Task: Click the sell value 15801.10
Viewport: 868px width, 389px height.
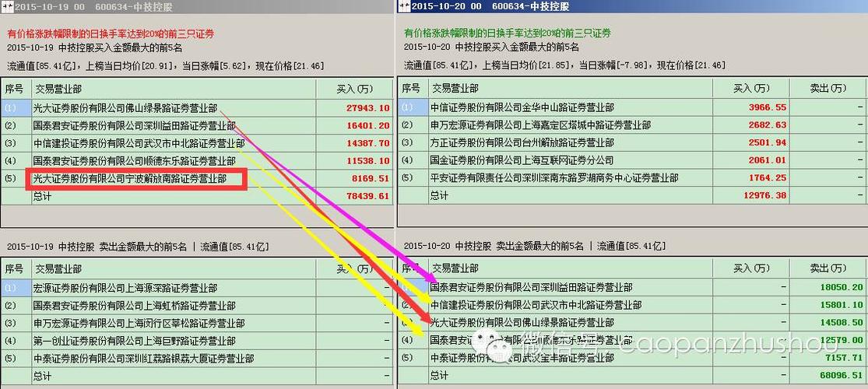Action: point(842,306)
